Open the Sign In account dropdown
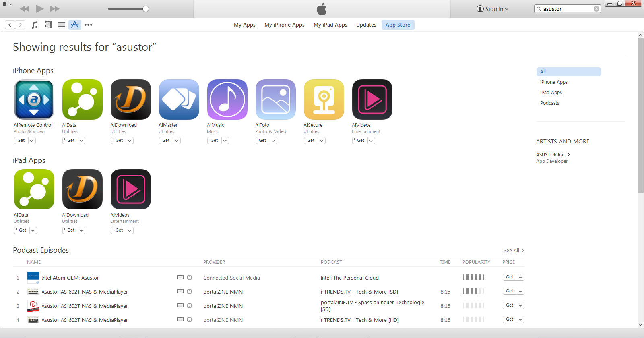The height and width of the screenshot is (338, 644). coord(492,9)
